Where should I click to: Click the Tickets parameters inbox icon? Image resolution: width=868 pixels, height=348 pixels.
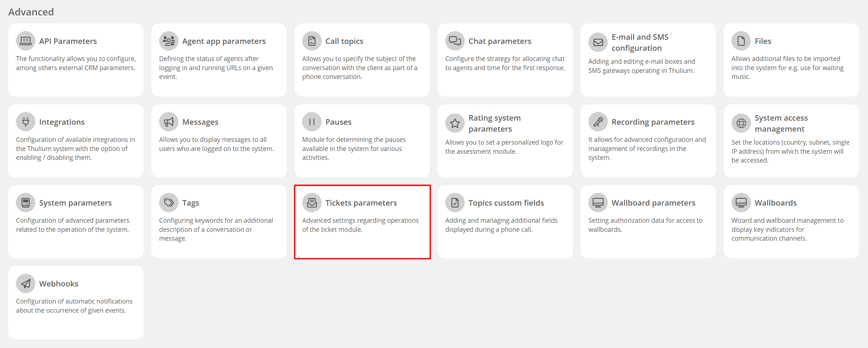[x=312, y=203]
